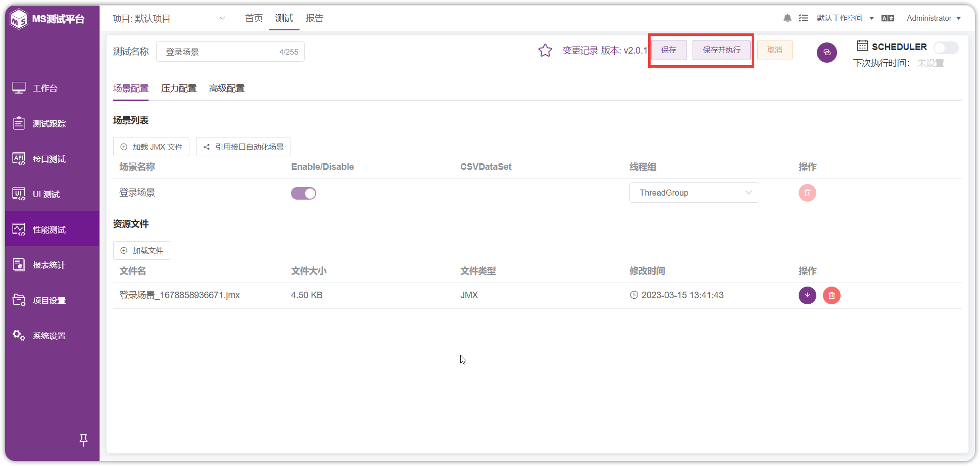Open 测试跟踪 in the sidebar
The height and width of the screenshot is (466, 980).
click(52, 123)
